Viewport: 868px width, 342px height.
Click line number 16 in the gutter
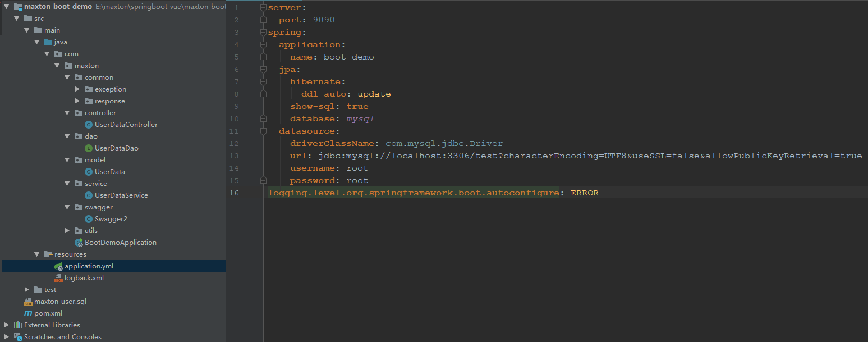click(234, 193)
